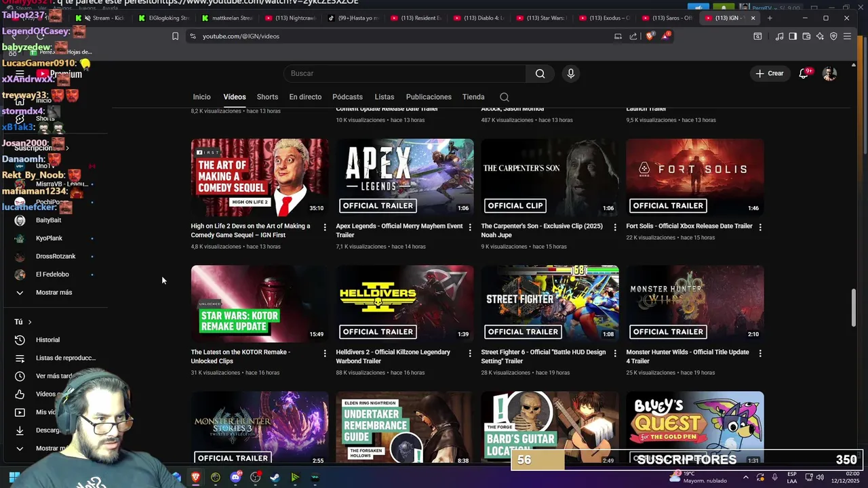Open Publicaciones channel tab

(429, 97)
